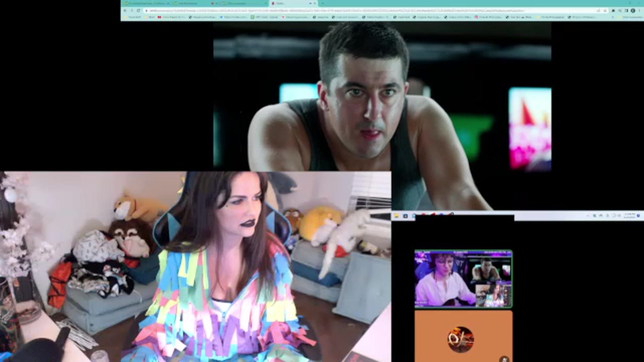Screen dimensions: 644x362
Task: Open the YouTube bookmark with the red icon
Action: click(171, 17)
